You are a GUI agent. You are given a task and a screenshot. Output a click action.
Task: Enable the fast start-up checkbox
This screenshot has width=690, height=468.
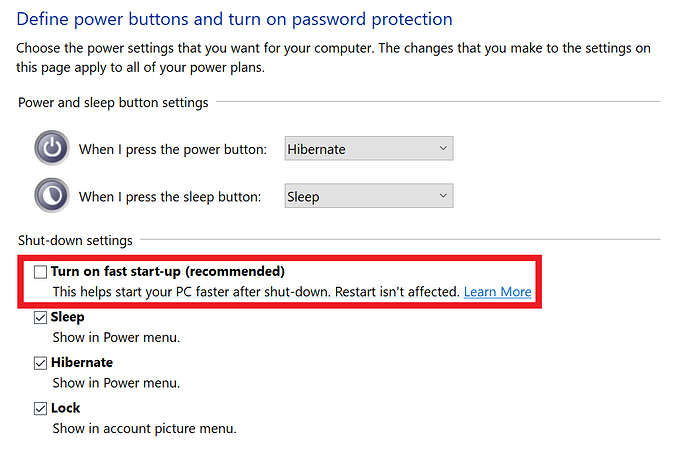(x=40, y=272)
